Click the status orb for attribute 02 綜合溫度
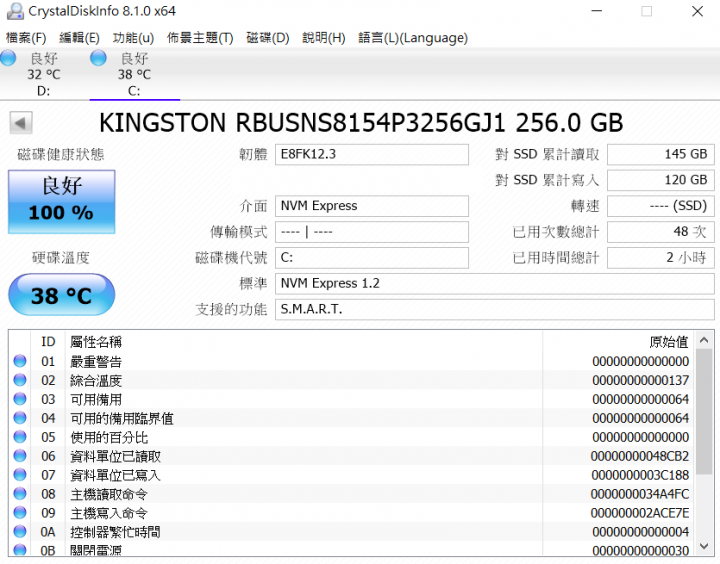 [x=20, y=380]
